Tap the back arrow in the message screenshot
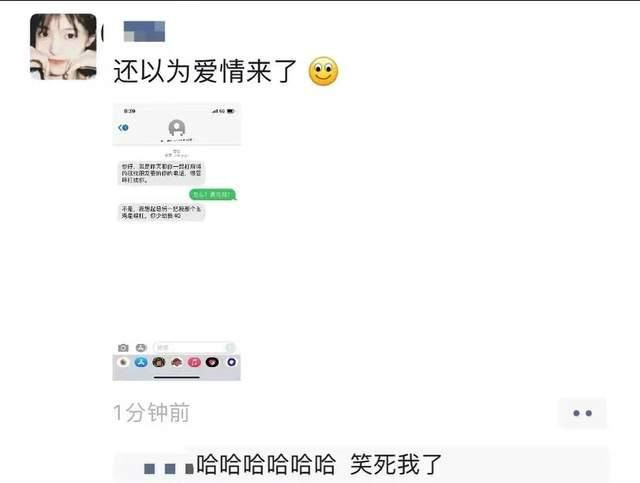Screen dimensions: 640x483 tap(123, 128)
